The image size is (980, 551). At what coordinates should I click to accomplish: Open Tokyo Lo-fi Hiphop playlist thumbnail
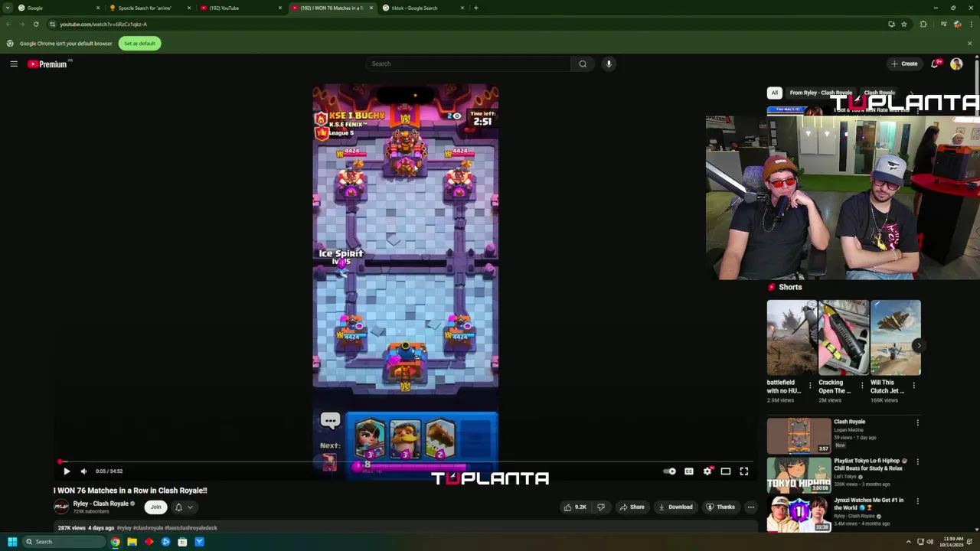click(x=799, y=474)
